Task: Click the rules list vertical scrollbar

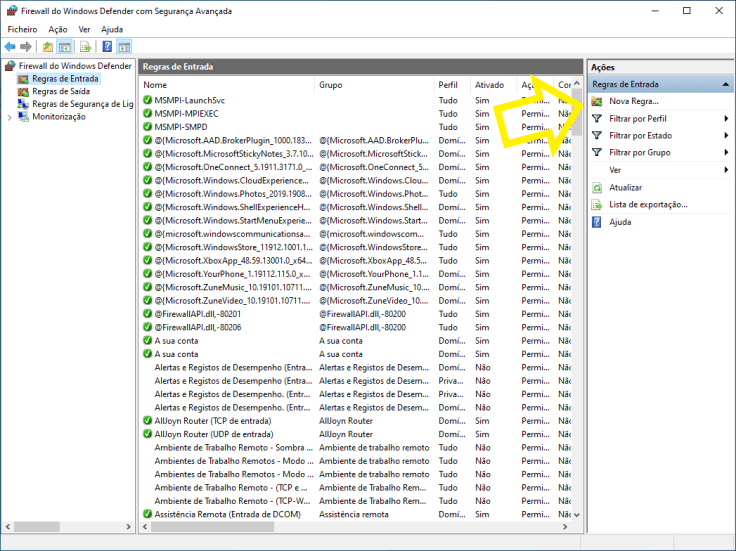Action: pos(575,300)
